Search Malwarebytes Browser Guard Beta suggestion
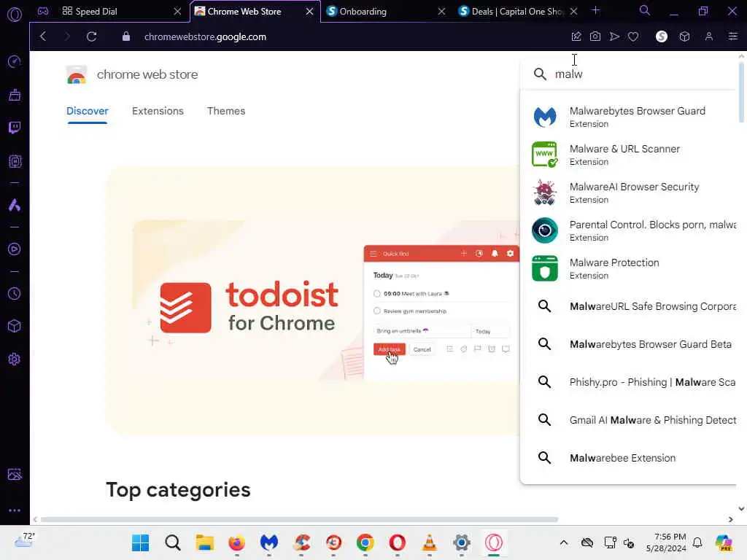The image size is (747, 560). click(x=630, y=344)
